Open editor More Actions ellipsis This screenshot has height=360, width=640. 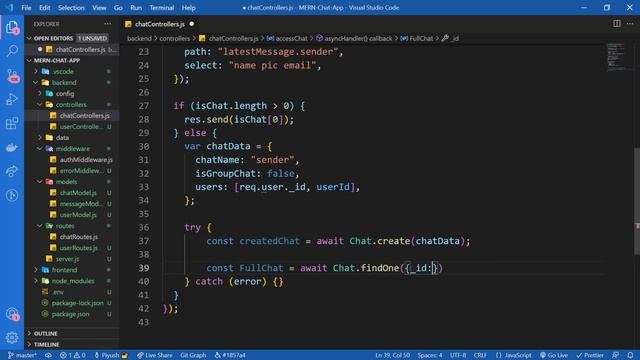pos(630,24)
